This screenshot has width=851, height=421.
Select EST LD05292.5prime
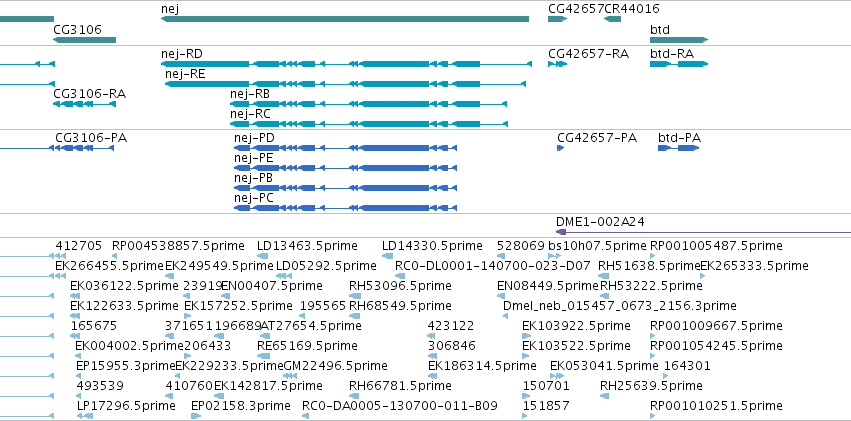[326, 266]
